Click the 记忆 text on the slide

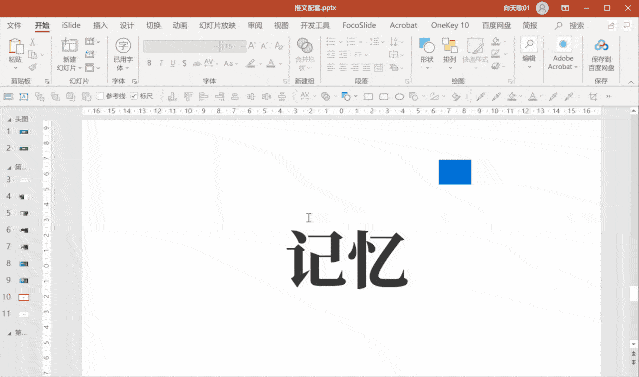pyautogui.click(x=347, y=259)
